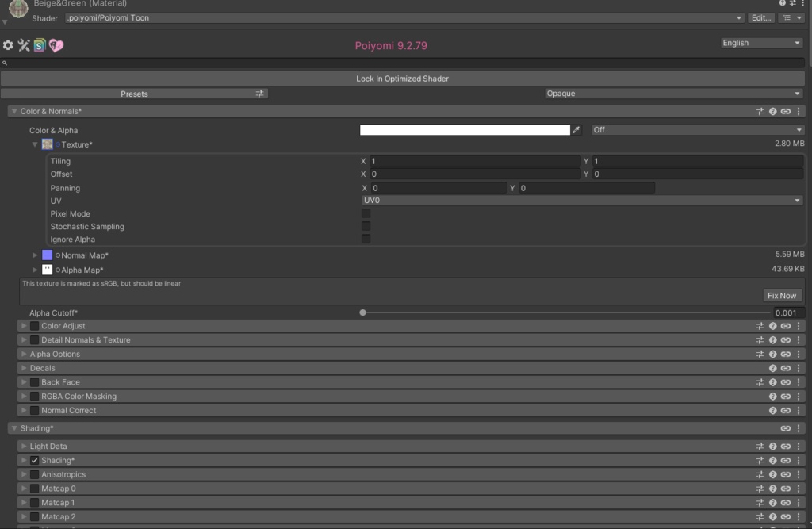Screen dimensions: 812x529
Task: Enable Color Adjust checkbox
Action: pos(34,326)
